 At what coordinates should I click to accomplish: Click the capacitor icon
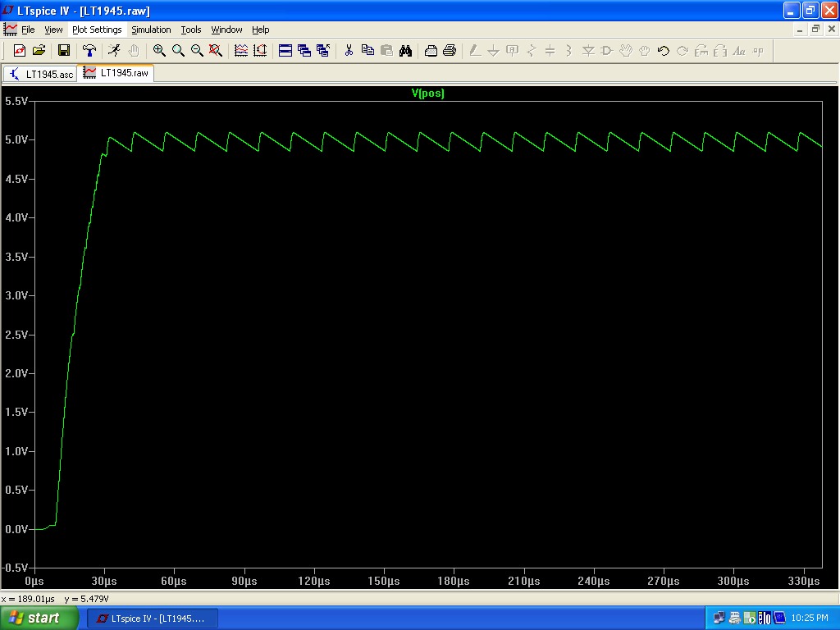coord(550,50)
